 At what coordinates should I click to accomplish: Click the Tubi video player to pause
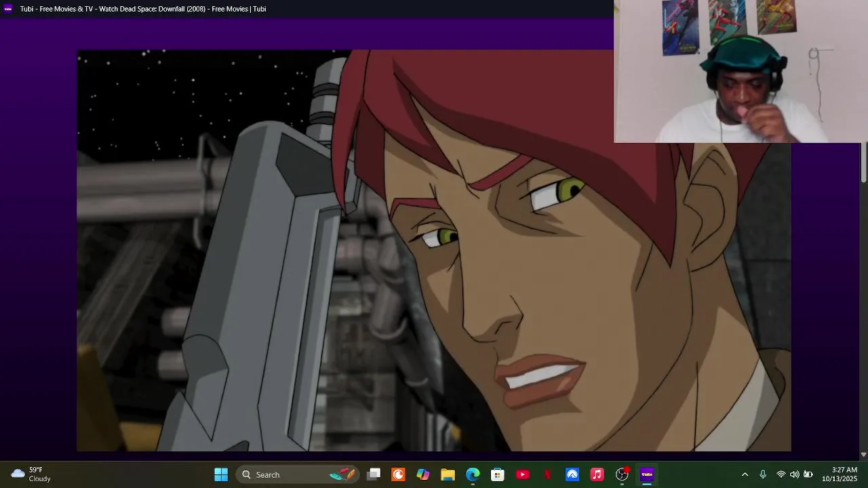(x=434, y=250)
